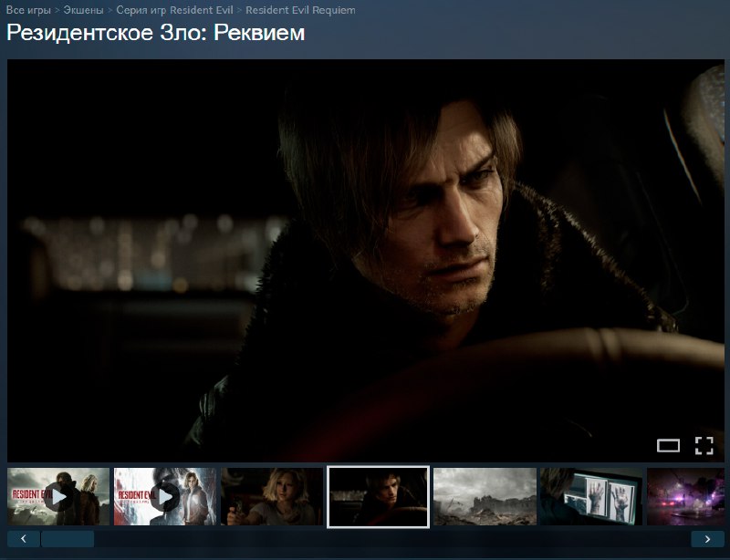Enter fullscreen mode for the screenshot
The image size is (730, 560).
[704, 445]
